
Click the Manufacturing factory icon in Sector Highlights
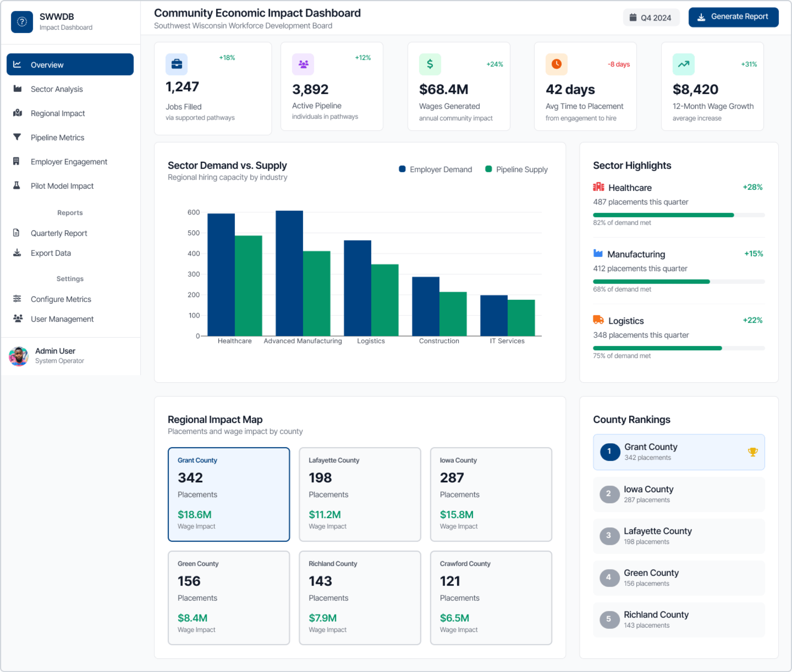(598, 253)
